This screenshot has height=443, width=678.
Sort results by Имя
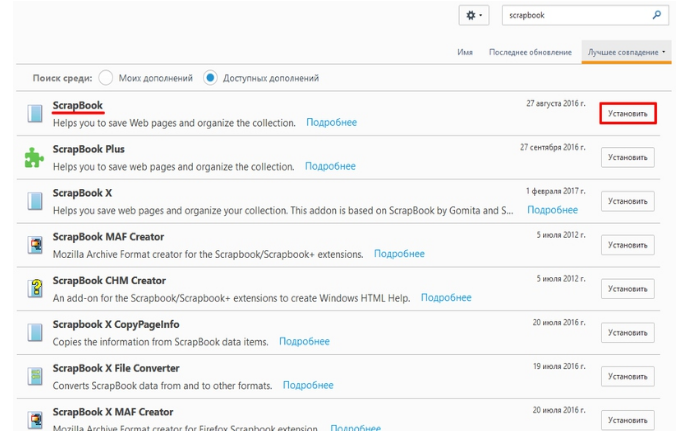point(465,52)
